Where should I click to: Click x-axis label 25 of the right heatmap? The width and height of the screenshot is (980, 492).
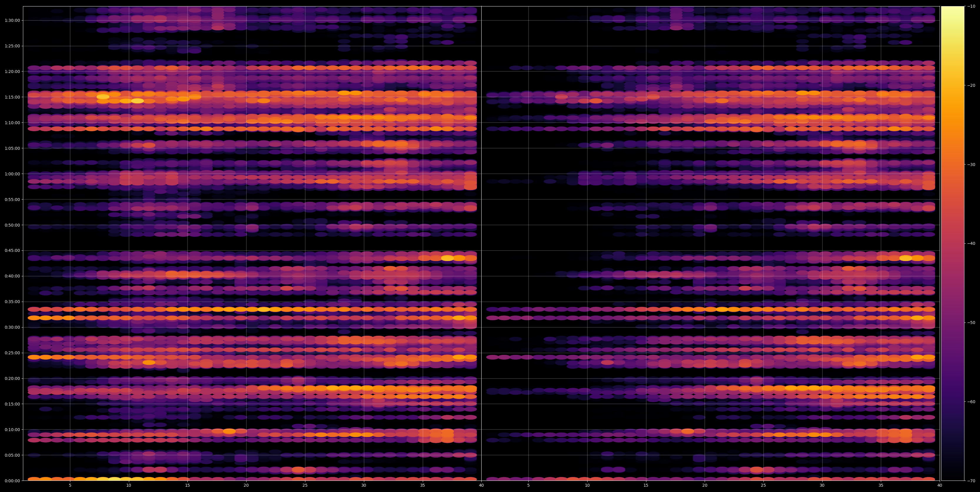click(x=763, y=485)
